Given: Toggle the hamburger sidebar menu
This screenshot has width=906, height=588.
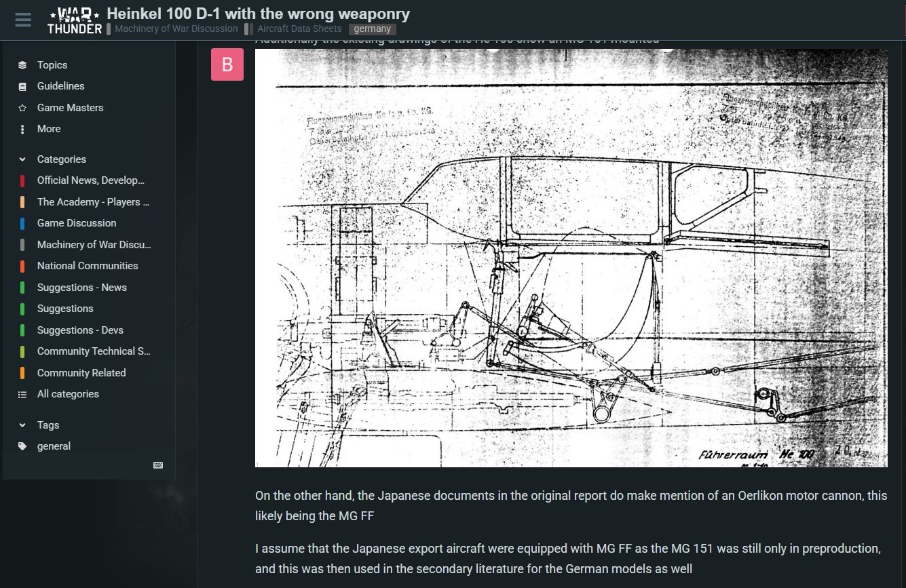Looking at the screenshot, I should (x=23, y=20).
